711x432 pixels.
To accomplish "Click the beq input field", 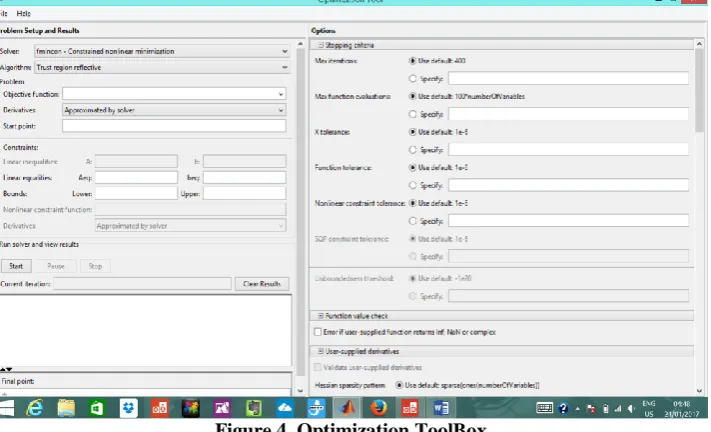I will tap(244, 178).
